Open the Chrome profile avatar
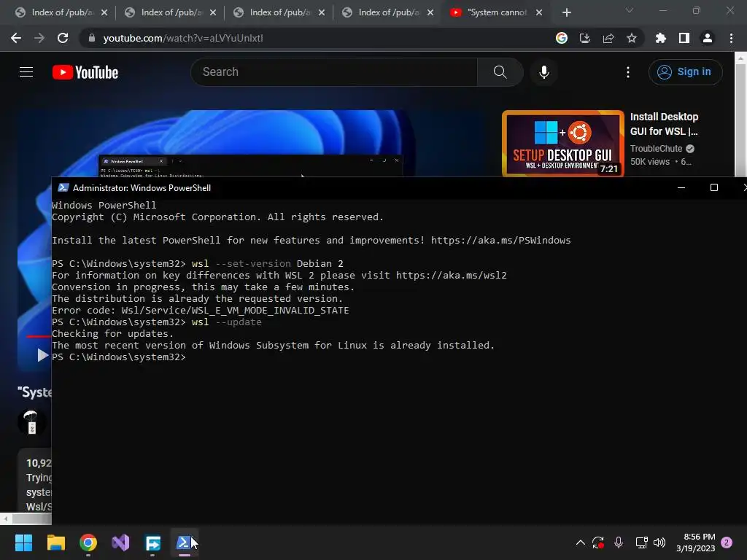 tap(707, 38)
